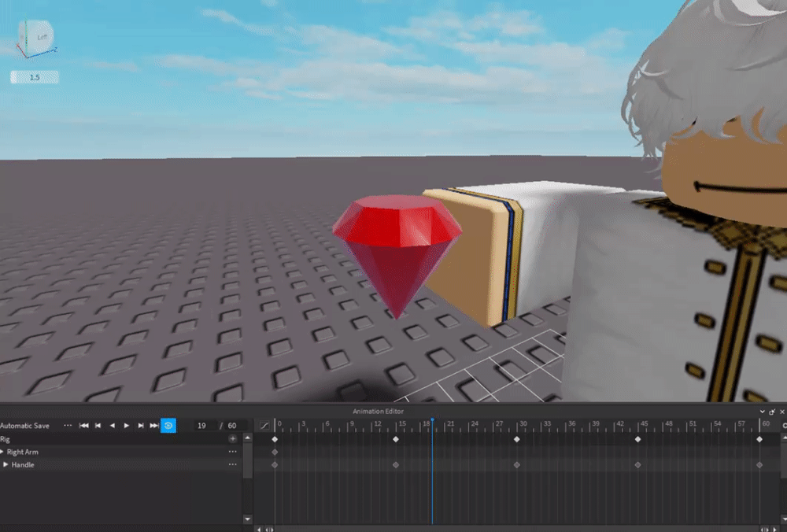
Task: Click the track list vertical scrollbar thumb
Action: tap(247, 460)
